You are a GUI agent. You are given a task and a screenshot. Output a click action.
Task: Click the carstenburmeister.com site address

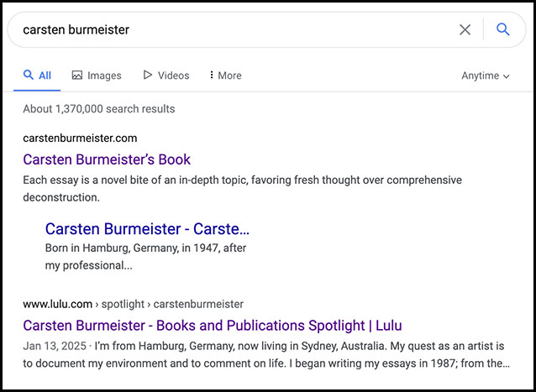click(x=80, y=139)
